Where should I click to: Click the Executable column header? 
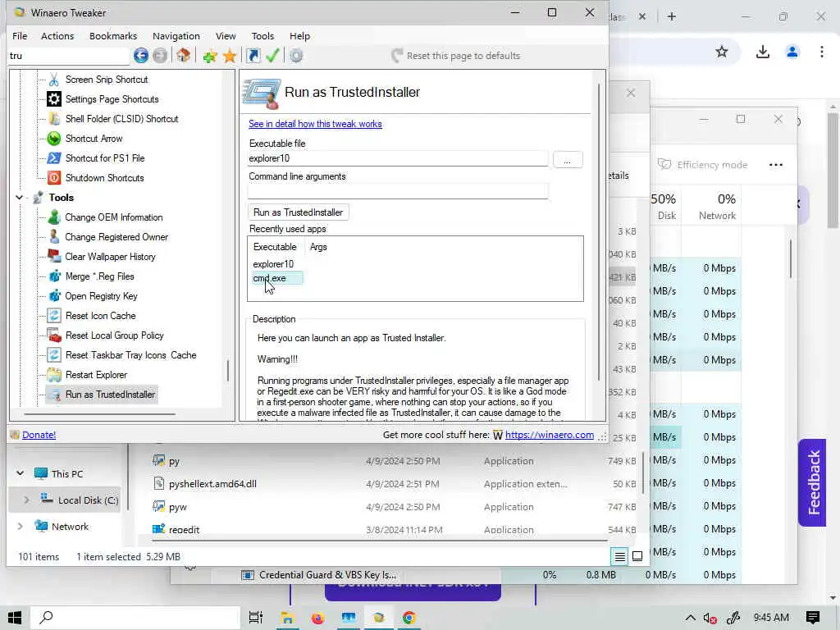pos(275,247)
